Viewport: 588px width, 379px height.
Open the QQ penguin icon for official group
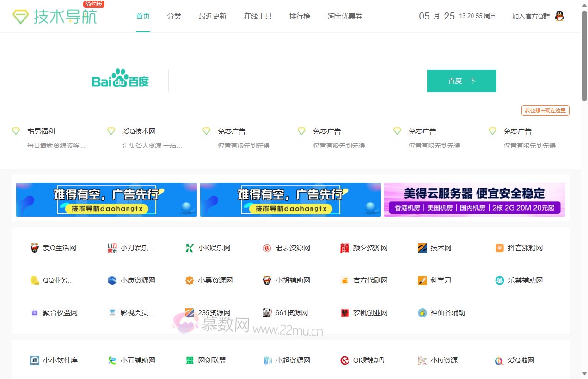(559, 16)
